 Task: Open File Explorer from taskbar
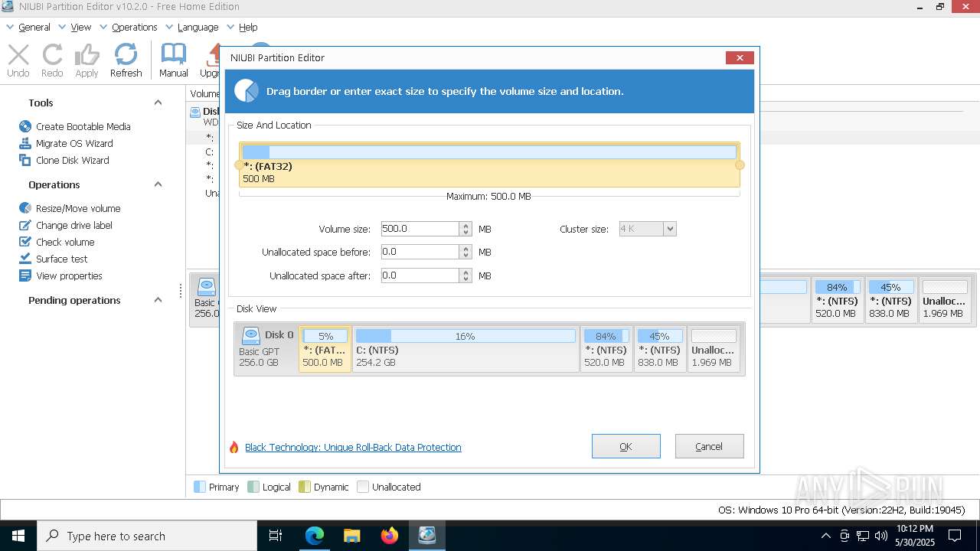[352, 536]
